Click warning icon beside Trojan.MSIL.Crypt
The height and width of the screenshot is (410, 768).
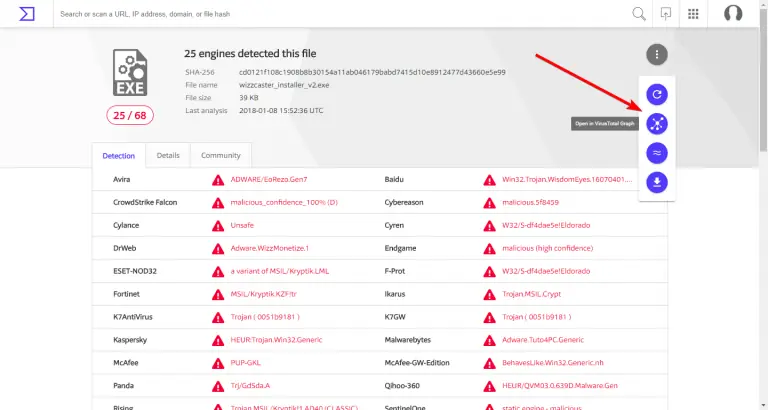click(x=489, y=294)
